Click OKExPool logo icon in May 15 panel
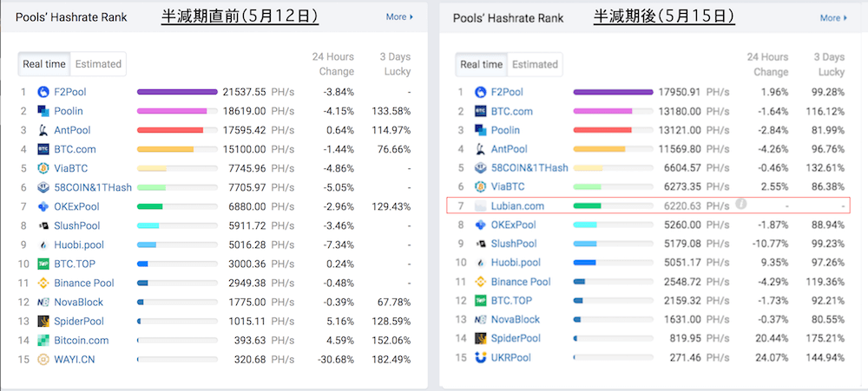This screenshot has width=868, height=391. [481, 225]
